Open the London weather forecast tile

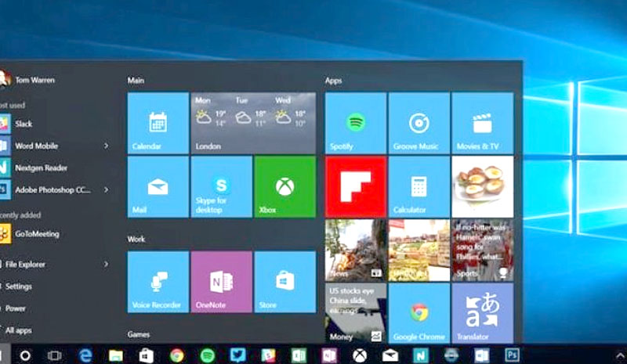[253, 123]
